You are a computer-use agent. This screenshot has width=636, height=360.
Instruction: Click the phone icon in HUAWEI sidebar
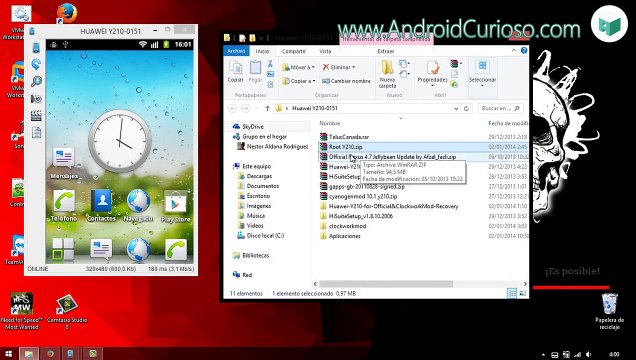pyautogui.click(x=36, y=48)
